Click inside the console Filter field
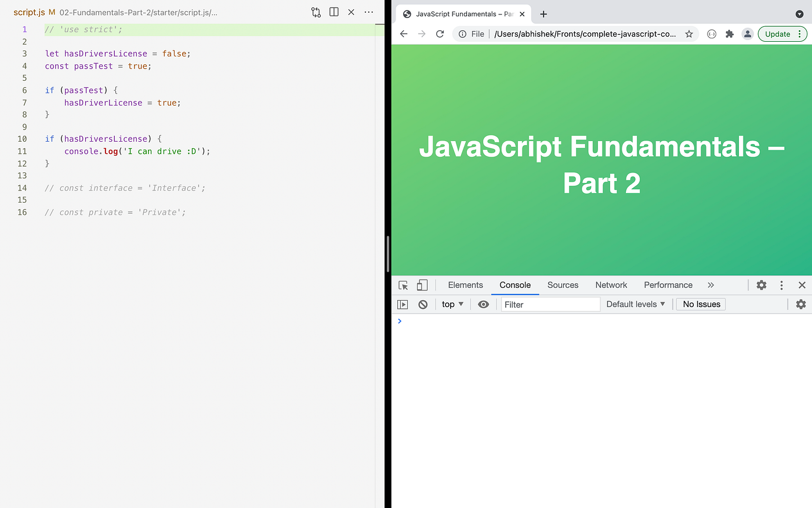Screen dimensions: 812x508 pos(550,304)
